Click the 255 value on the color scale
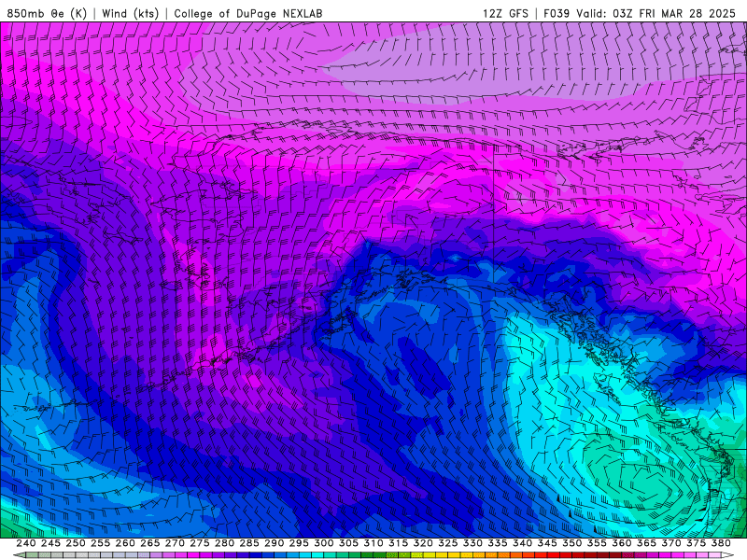This screenshot has height=560, width=747. tap(100, 543)
